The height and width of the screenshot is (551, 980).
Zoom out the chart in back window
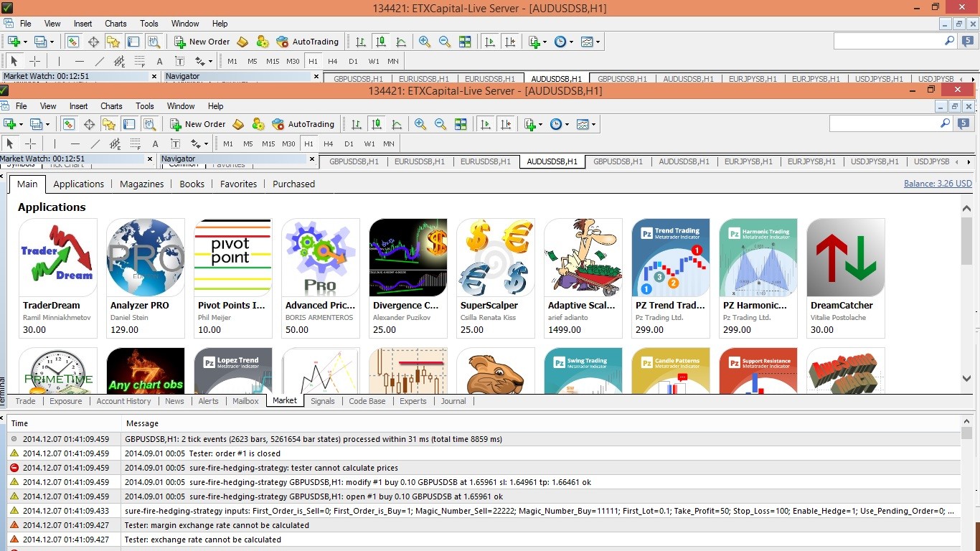tap(445, 42)
